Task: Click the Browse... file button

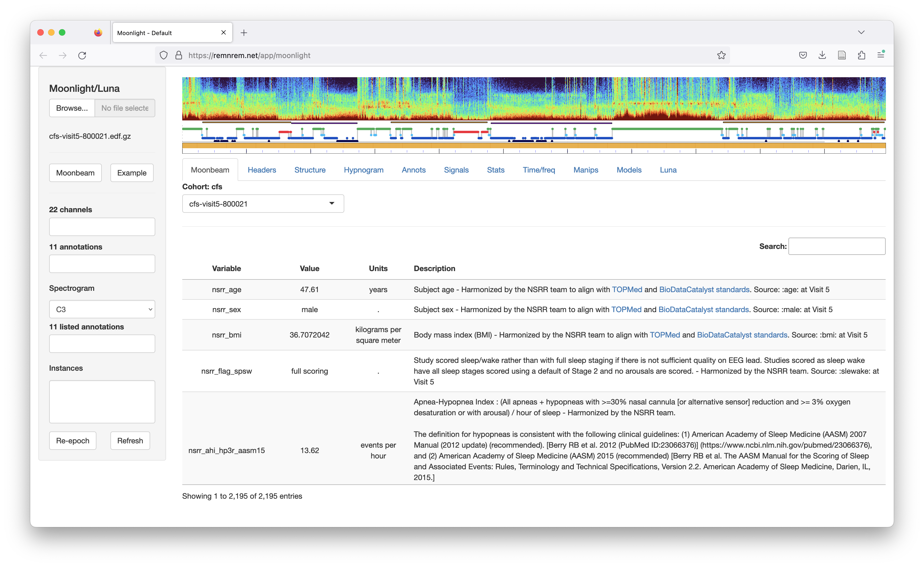Action: click(x=72, y=108)
